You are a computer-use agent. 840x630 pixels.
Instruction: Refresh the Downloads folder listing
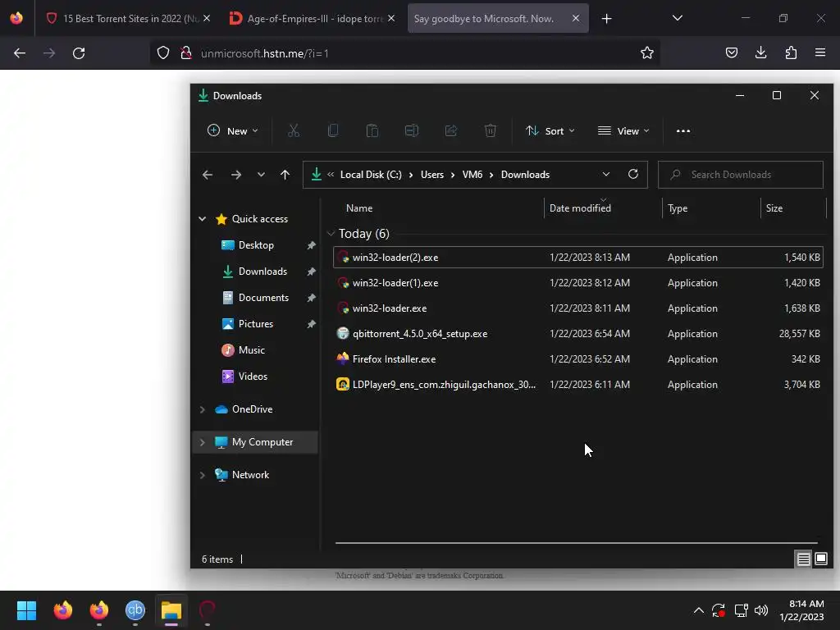633,174
